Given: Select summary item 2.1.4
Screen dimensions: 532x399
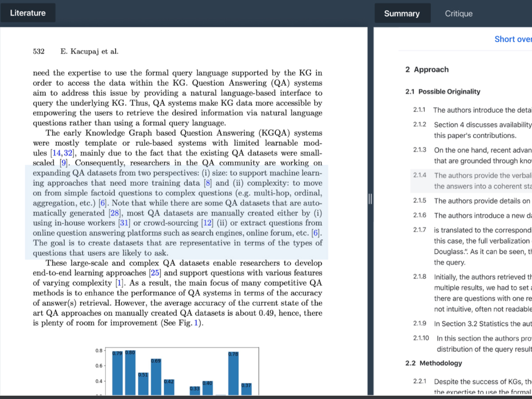Looking at the screenshot, I should click(470, 181).
